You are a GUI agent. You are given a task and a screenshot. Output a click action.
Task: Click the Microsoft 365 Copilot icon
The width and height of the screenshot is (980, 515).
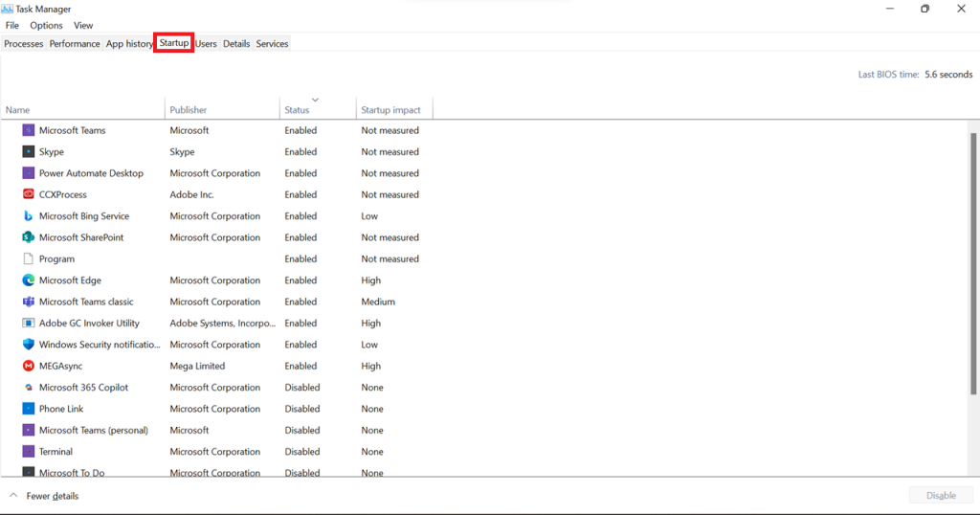click(28, 388)
